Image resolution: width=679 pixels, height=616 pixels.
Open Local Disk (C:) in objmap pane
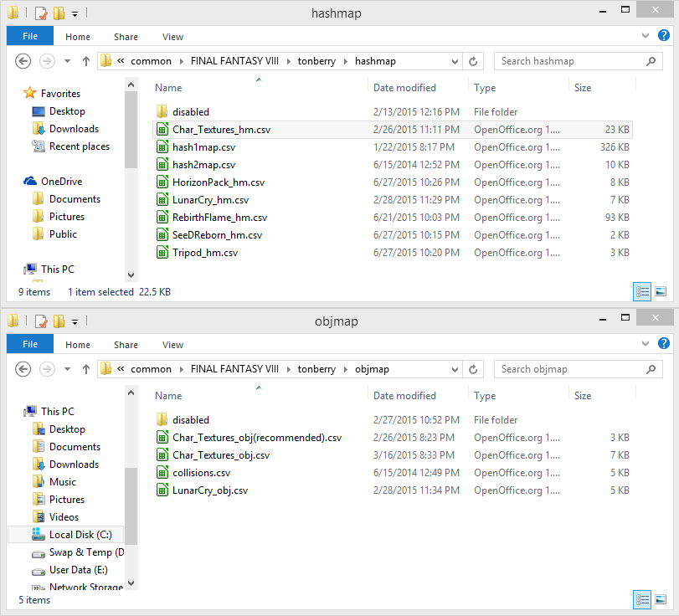65,535
